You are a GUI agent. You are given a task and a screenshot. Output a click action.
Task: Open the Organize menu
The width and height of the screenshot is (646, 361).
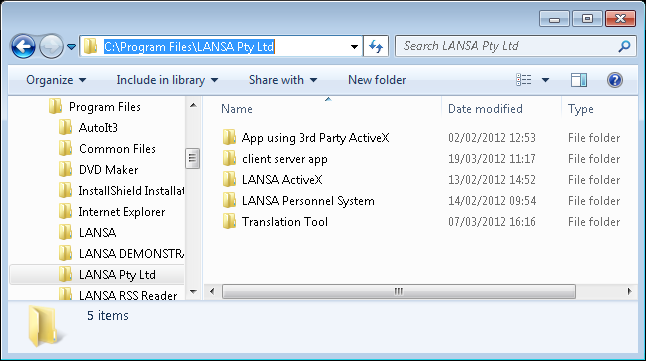click(x=56, y=80)
